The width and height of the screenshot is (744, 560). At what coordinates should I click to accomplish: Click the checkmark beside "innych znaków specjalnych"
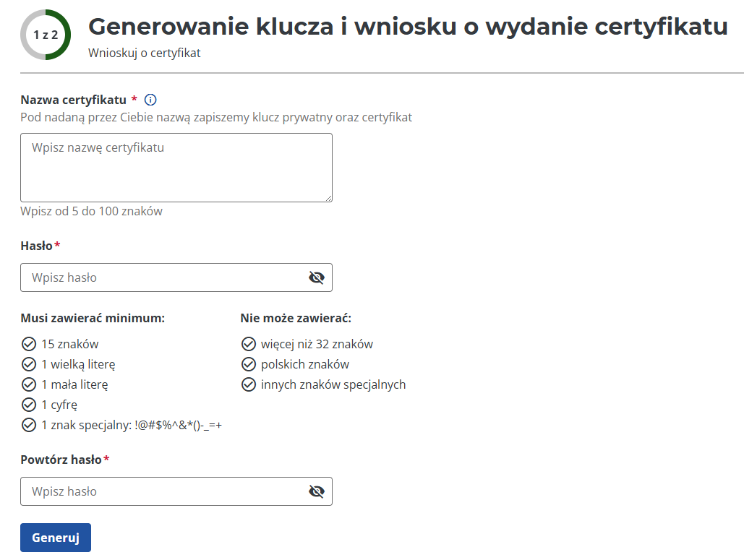pos(249,384)
